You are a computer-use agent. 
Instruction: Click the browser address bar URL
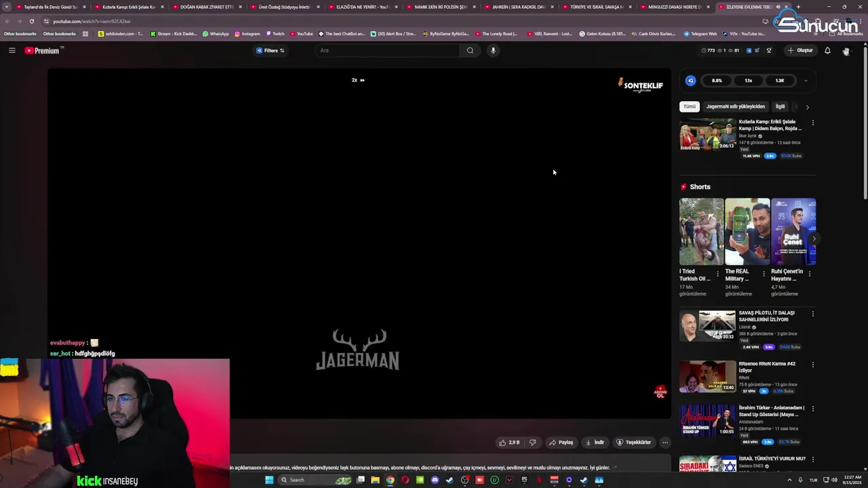92,21
